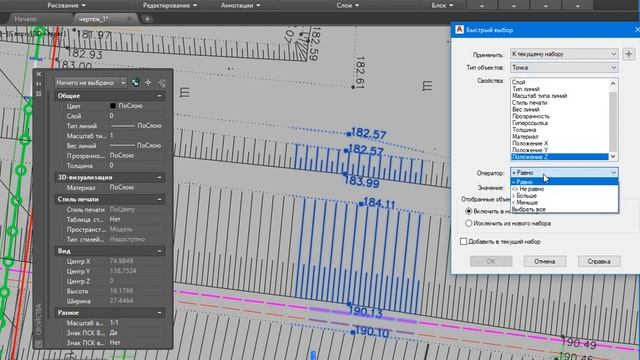Select 'Тип линий' in Свойства list
This screenshot has height=360, width=640.
[x=526, y=89]
